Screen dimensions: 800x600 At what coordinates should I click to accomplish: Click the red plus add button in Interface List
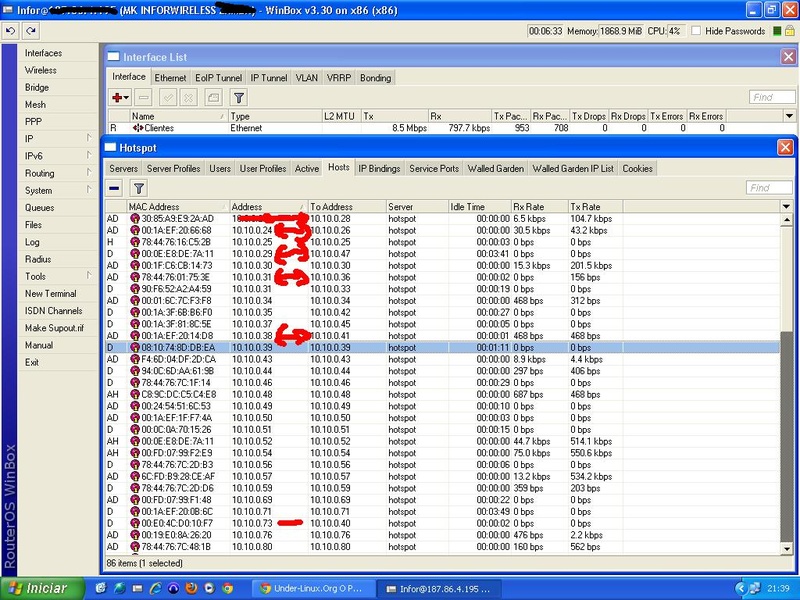[x=121, y=97]
